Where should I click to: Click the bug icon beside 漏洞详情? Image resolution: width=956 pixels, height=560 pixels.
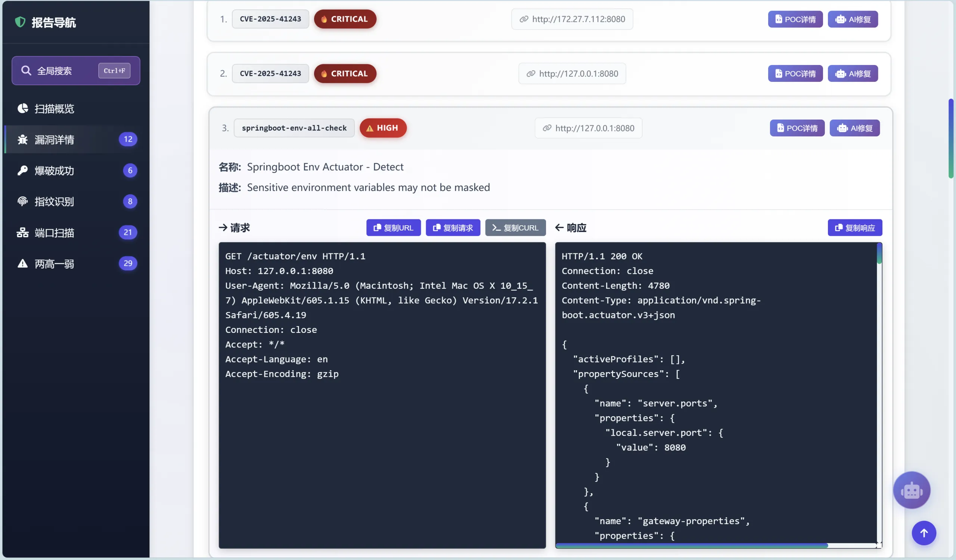(x=22, y=140)
